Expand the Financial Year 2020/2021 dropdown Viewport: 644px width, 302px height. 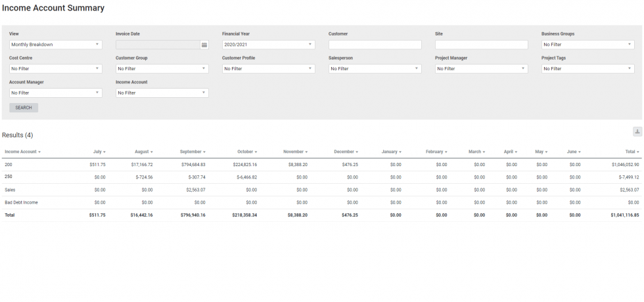pos(269,45)
